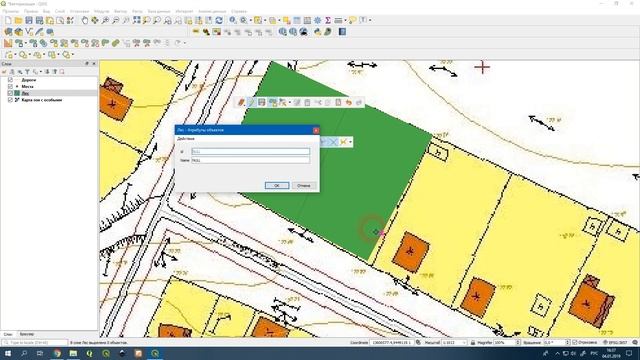Expand the Add Circle shape dropdown
Screen dimensions: 640x360
coord(30,54)
